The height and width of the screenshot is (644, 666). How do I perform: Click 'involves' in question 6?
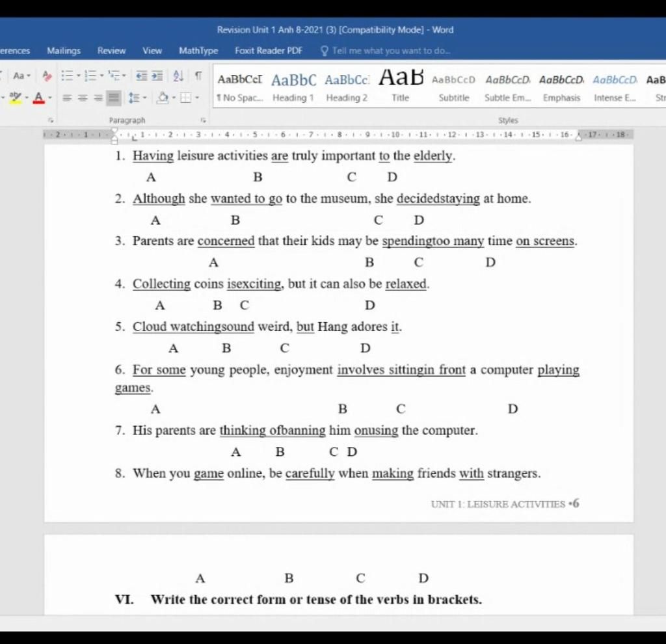361,369
